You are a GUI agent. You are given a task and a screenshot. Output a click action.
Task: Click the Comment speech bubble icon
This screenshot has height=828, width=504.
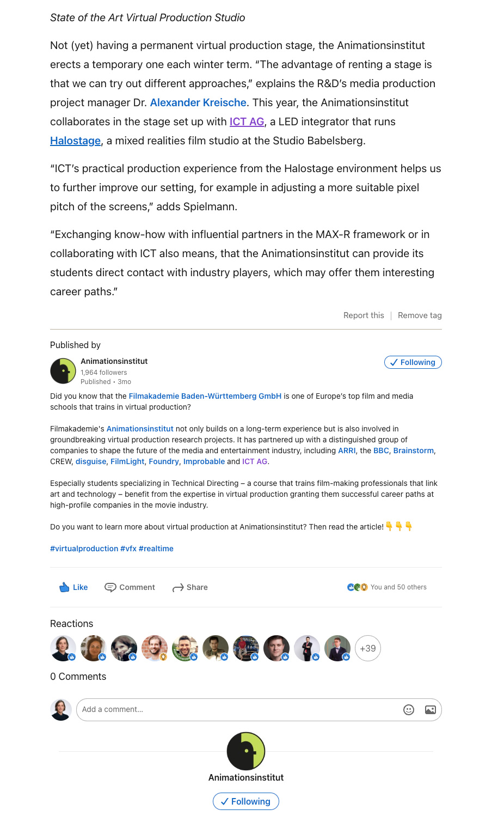pyautogui.click(x=110, y=587)
